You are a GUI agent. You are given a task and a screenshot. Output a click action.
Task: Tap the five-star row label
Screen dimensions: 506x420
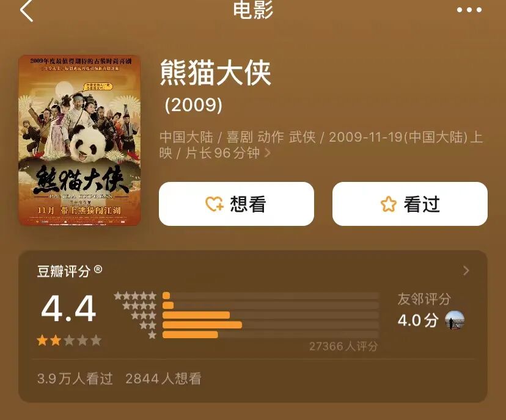pyautogui.click(x=135, y=295)
